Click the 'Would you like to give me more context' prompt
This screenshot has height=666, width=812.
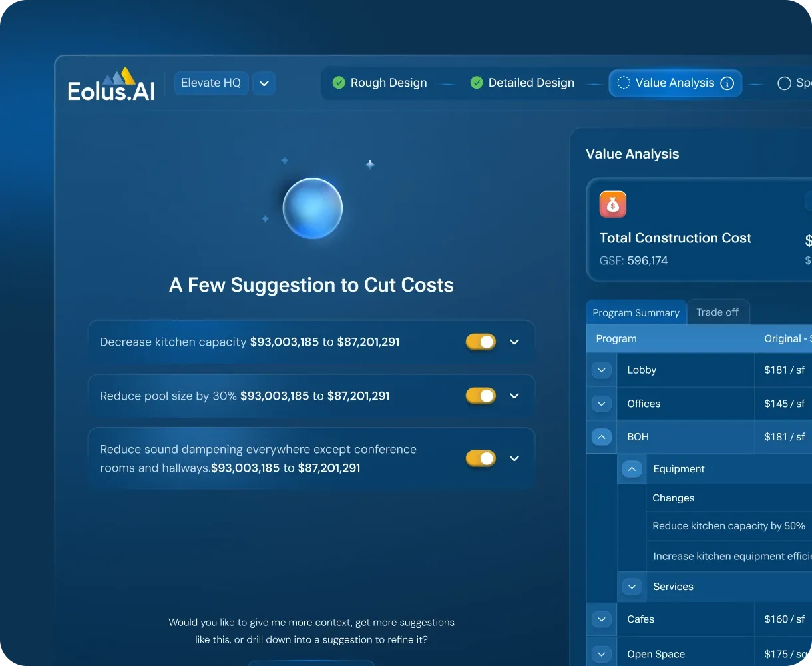(x=311, y=631)
